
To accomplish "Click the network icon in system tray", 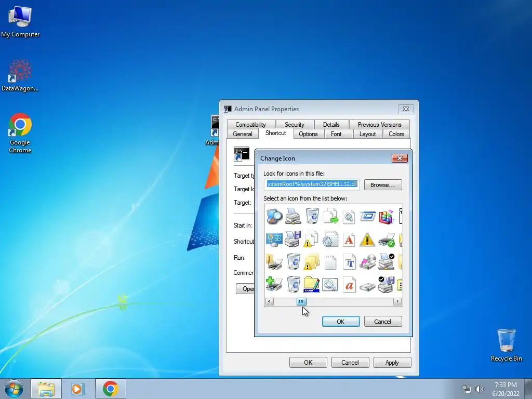I will tap(467, 389).
